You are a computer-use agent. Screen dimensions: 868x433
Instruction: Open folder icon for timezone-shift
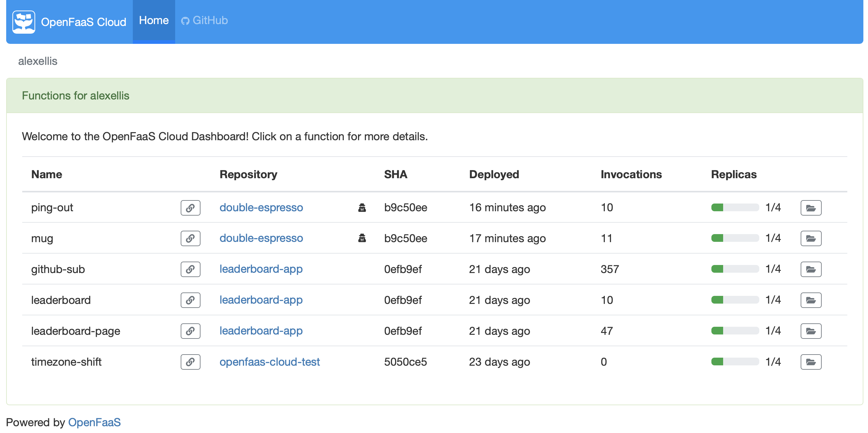coord(810,362)
